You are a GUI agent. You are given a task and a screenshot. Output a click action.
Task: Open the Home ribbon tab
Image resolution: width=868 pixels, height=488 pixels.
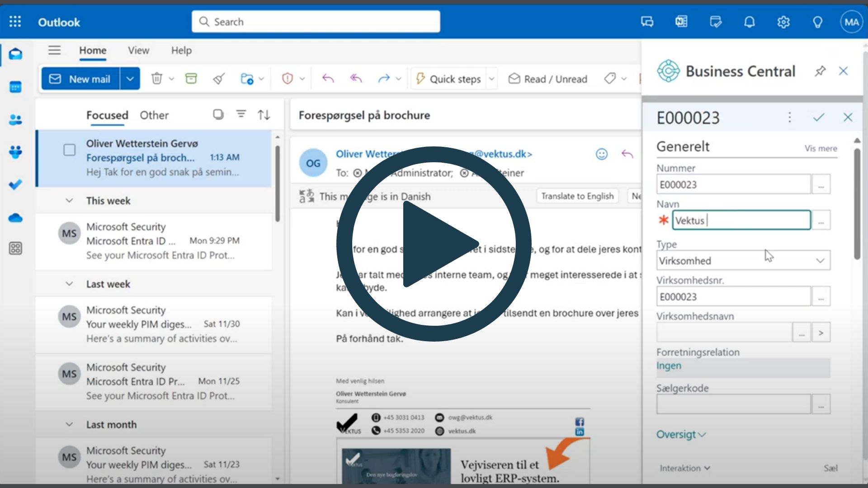point(93,50)
